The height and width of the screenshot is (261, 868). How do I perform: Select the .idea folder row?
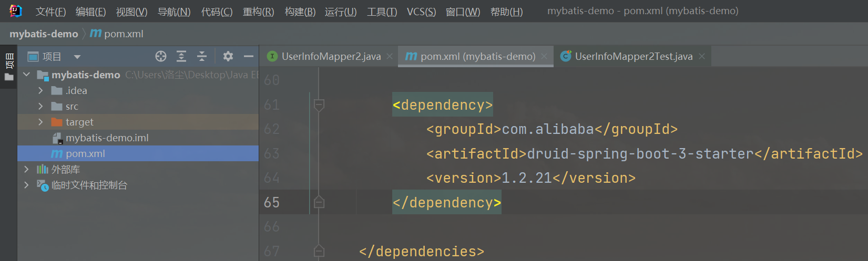click(138, 90)
